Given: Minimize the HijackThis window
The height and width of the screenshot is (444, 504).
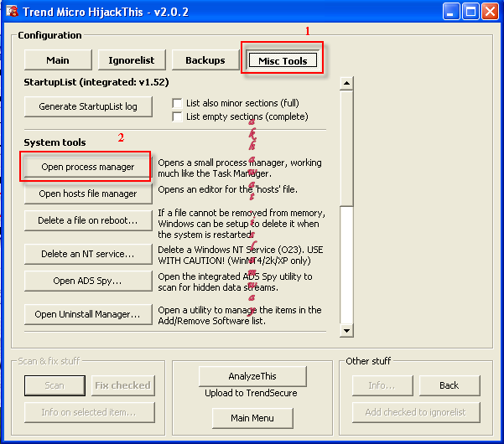Looking at the screenshot, I should click(x=450, y=12).
